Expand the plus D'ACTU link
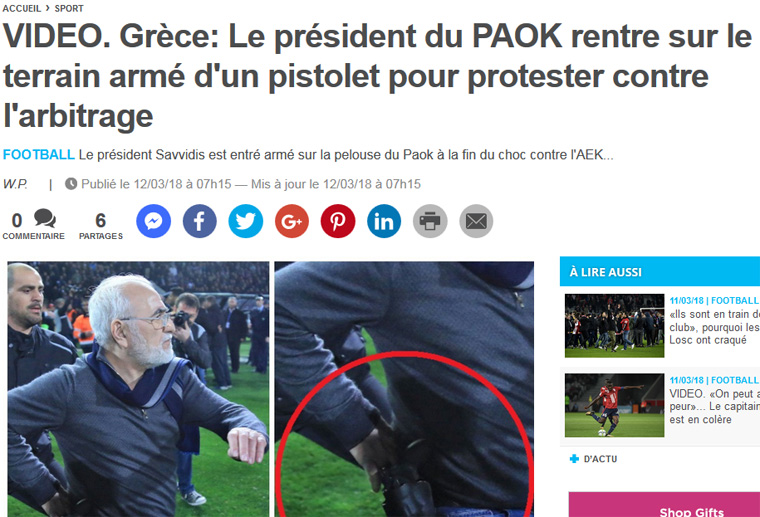The width and height of the screenshot is (760, 517). 593,459
